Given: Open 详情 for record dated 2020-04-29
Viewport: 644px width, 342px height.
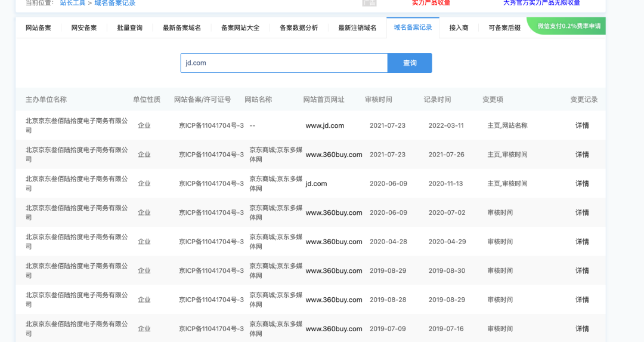Looking at the screenshot, I should [x=582, y=242].
